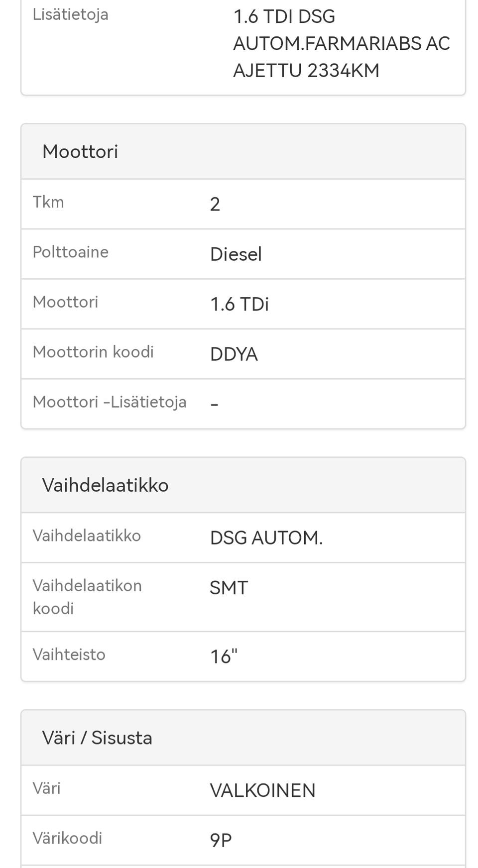Viewport: 478px width, 868px height.
Task: Tap the Vaihdelaatikko section header
Action: tap(105, 485)
